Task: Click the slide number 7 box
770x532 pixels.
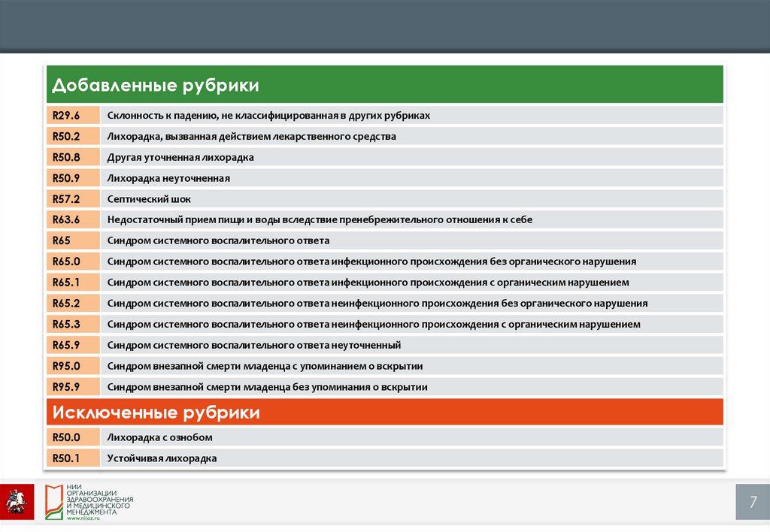Action: pos(752,502)
